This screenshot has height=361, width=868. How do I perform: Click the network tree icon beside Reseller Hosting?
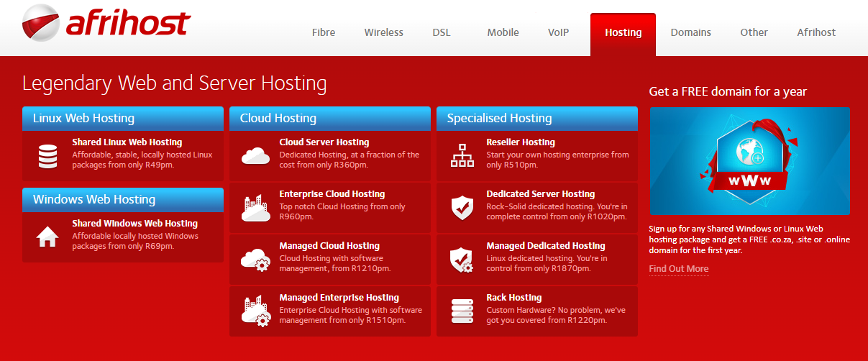pos(462,155)
